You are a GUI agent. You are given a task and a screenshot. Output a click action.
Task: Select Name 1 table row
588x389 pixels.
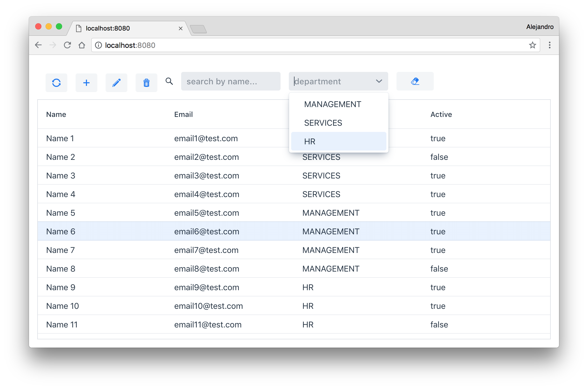(294, 138)
